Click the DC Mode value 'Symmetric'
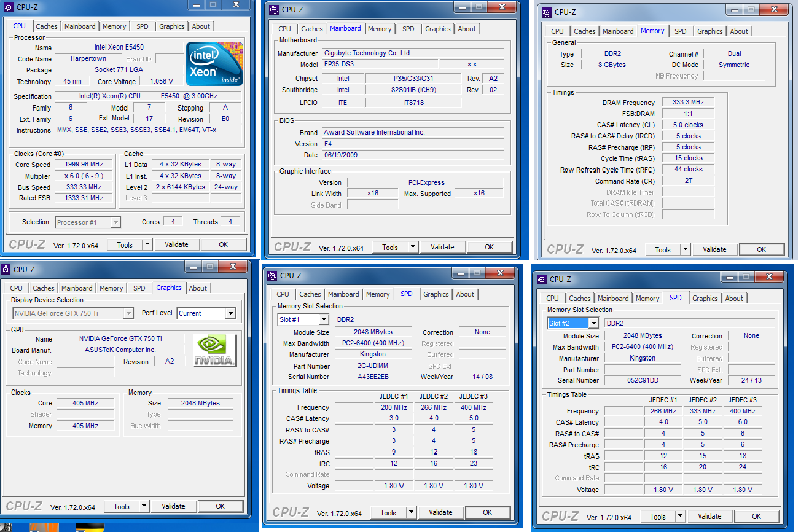This screenshot has width=801, height=532. tap(734, 65)
